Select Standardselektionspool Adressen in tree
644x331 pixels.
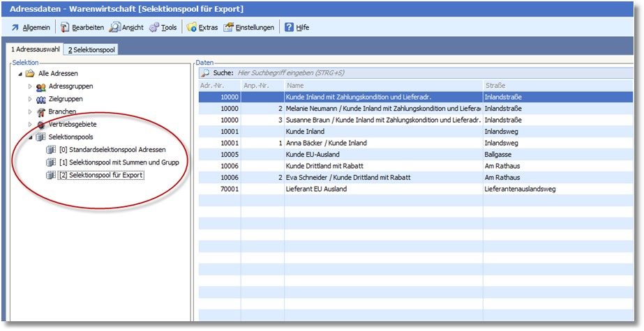pyautogui.click(x=112, y=150)
